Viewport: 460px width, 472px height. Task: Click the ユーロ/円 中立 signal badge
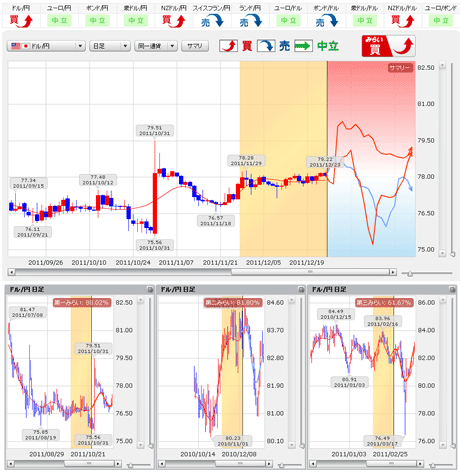pyautogui.click(x=59, y=21)
